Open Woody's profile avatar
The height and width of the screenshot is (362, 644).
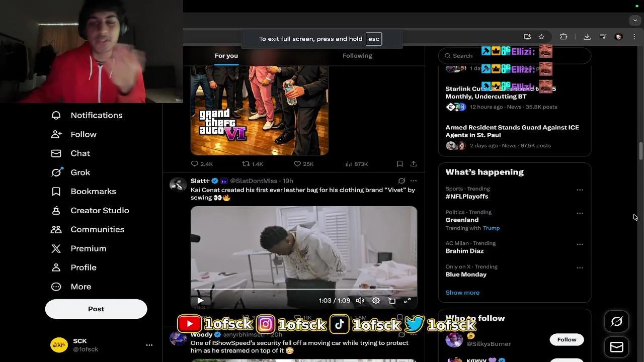point(178,338)
